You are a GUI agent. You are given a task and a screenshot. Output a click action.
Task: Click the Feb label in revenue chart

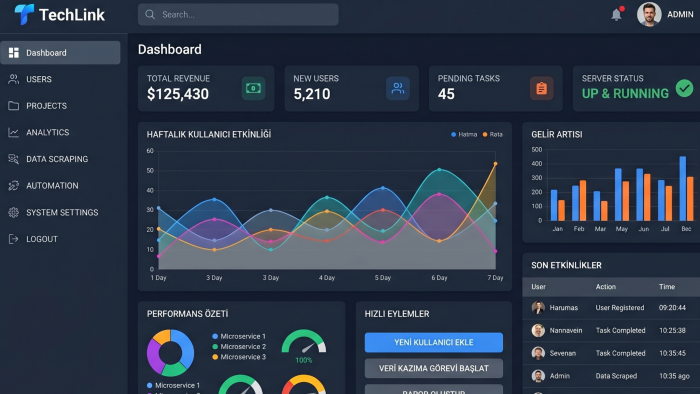(579, 228)
